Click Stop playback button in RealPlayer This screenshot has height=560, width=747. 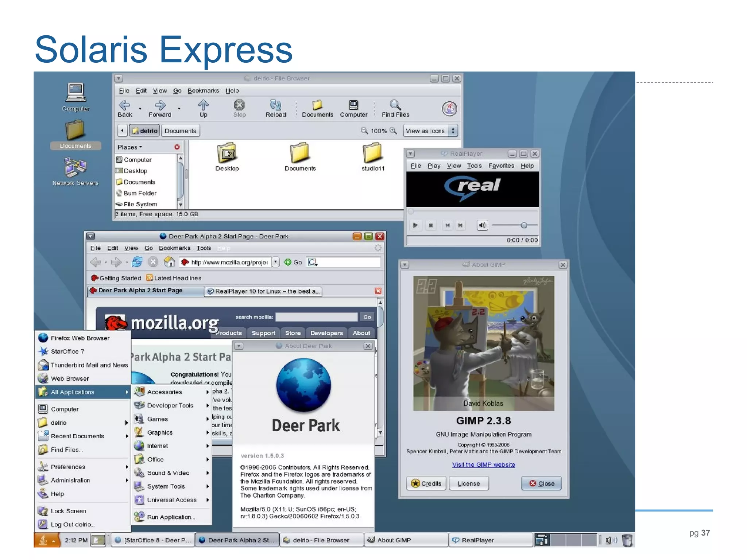click(431, 225)
